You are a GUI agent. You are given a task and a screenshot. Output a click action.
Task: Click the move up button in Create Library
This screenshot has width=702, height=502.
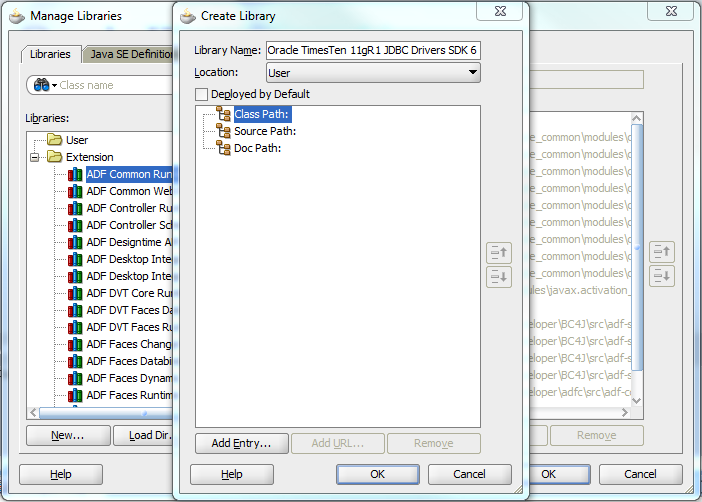(x=499, y=253)
